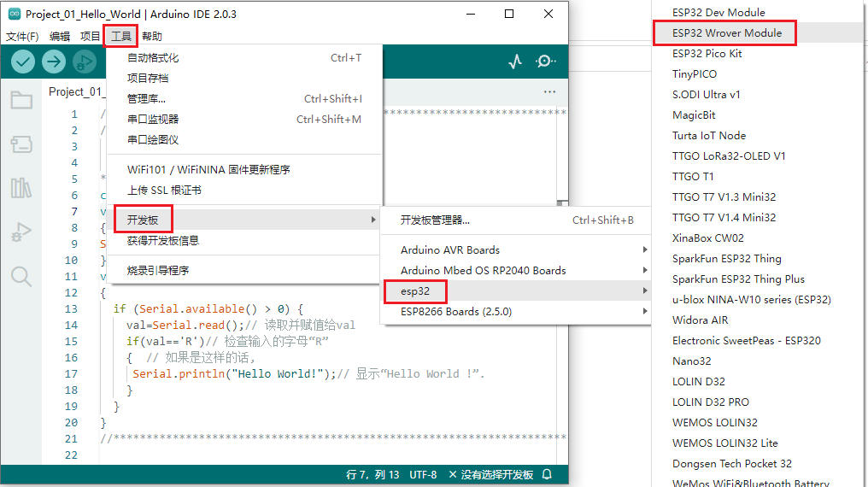
Task: Open the Serial Plotter waveform icon
Action: click(515, 62)
